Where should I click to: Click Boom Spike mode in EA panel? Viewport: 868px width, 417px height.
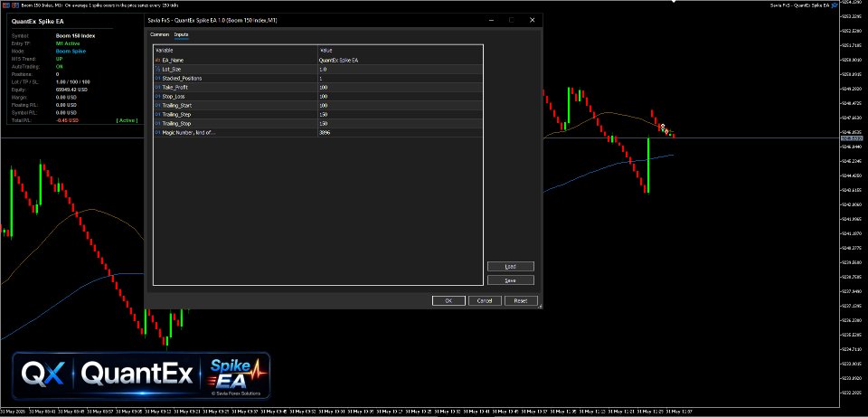point(71,51)
